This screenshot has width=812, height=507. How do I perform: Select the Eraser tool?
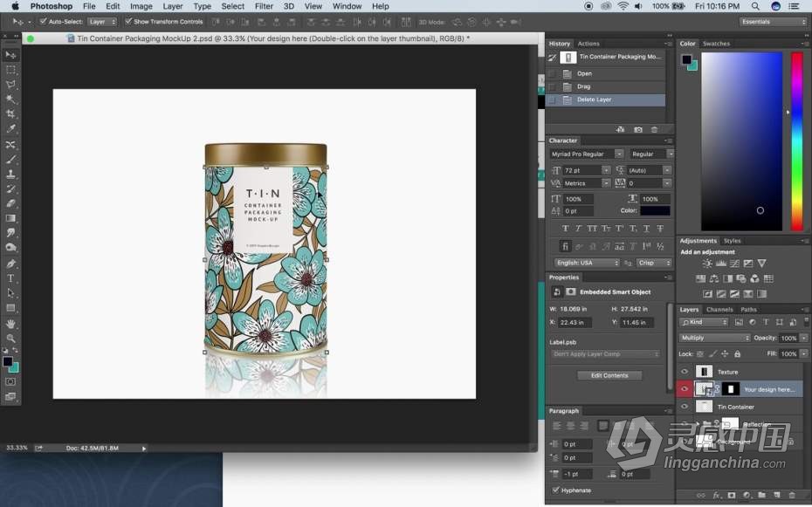(10, 203)
